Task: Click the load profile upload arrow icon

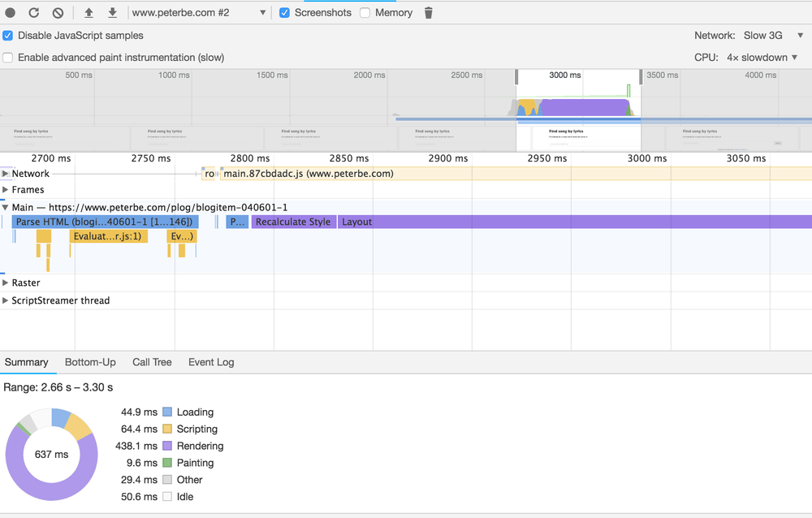Action: [x=89, y=13]
